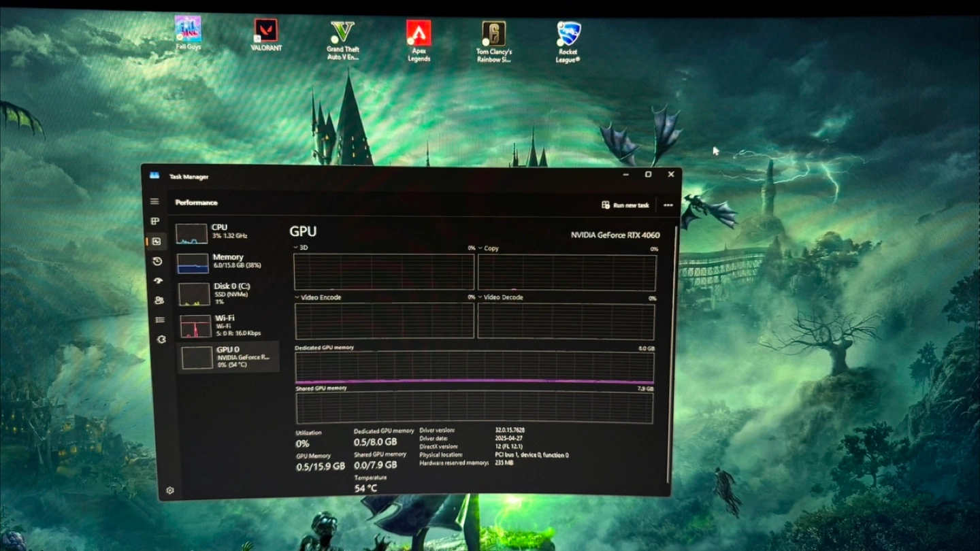980x551 pixels.
Task: Click the 0.5/15.9 GB GPU memory value
Action: point(320,467)
